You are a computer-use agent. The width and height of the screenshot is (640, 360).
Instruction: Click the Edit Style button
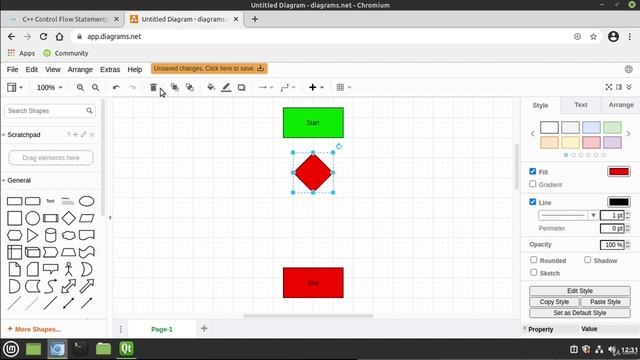tap(580, 291)
